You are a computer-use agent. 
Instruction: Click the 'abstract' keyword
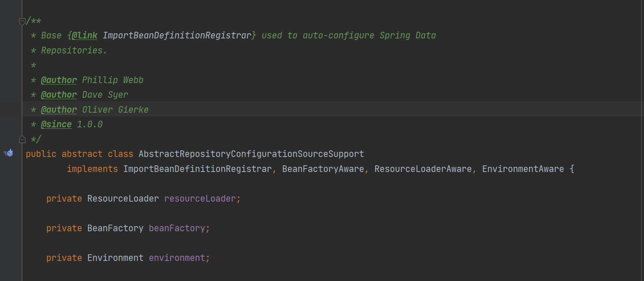coord(82,154)
